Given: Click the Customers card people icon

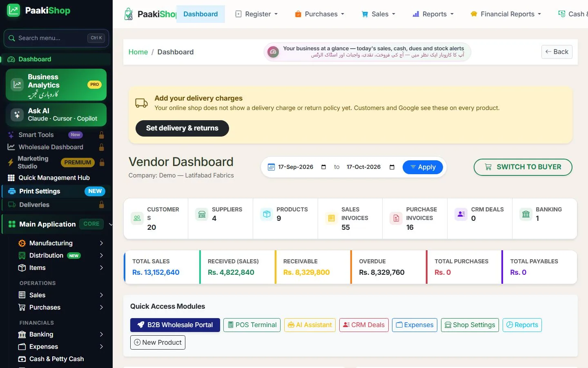Looking at the screenshot, I should pyautogui.click(x=137, y=218).
